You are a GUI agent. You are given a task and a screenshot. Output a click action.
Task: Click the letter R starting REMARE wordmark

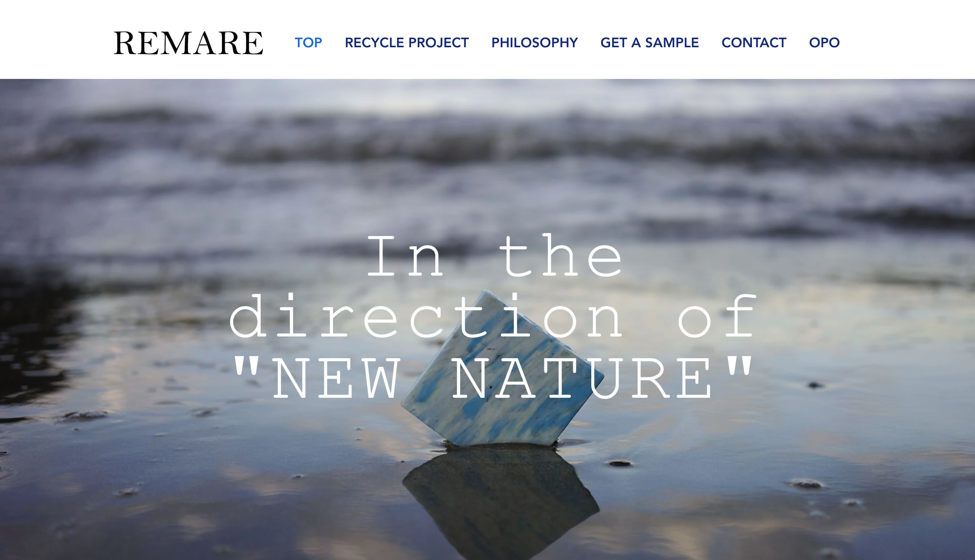tap(126, 43)
